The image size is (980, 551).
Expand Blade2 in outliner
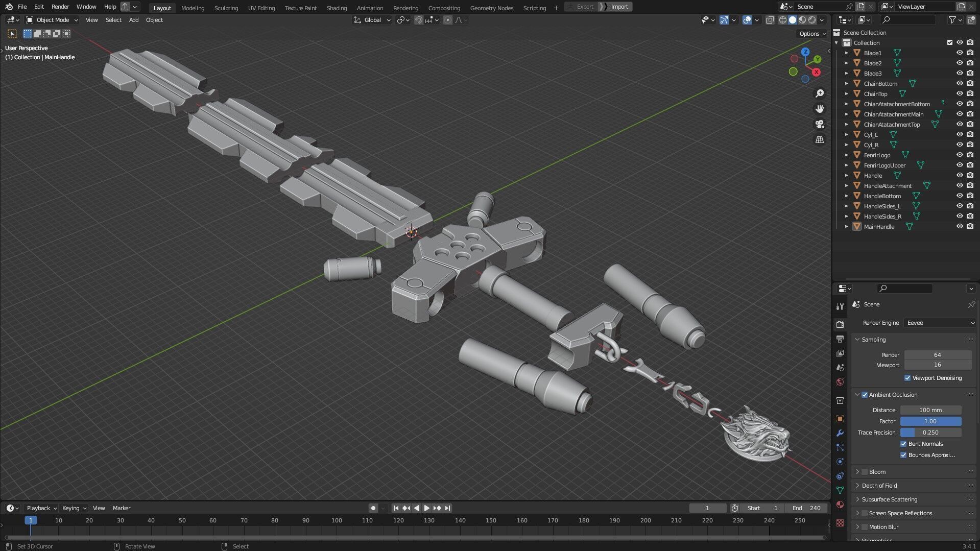(847, 63)
